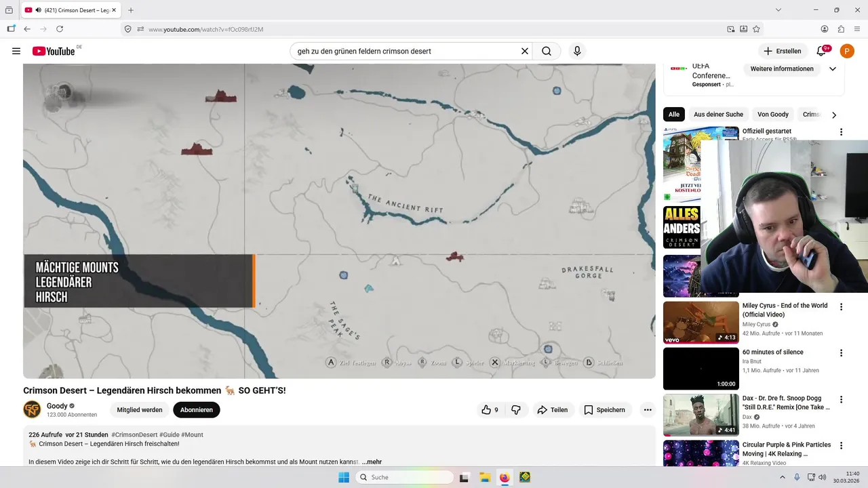List all tabs dropdown in Firefox
The image size is (868, 488).
(778, 10)
